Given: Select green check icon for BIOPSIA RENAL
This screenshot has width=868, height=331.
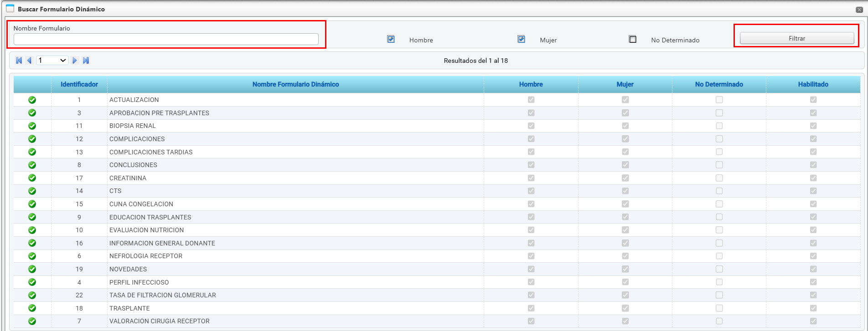Looking at the screenshot, I should [x=32, y=126].
